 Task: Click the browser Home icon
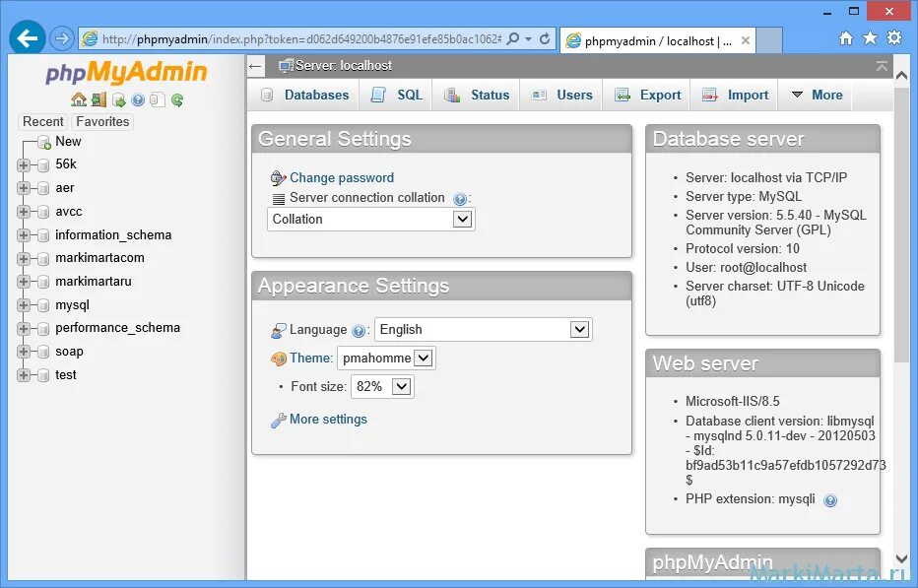[x=846, y=38]
